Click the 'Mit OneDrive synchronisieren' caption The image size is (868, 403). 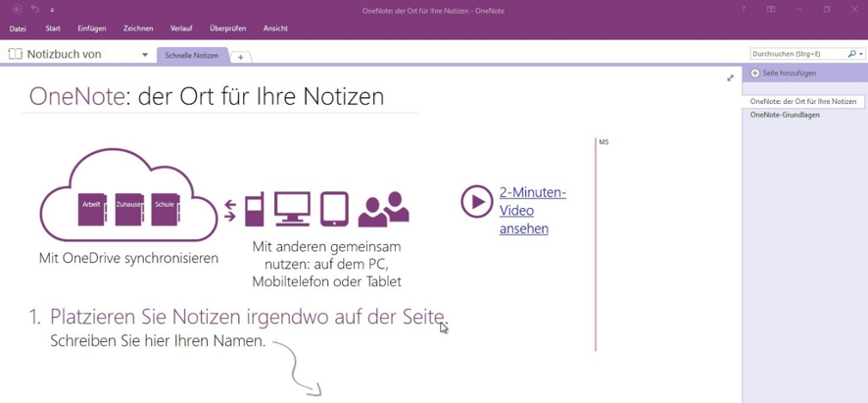pyautogui.click(x=129, y=258)
